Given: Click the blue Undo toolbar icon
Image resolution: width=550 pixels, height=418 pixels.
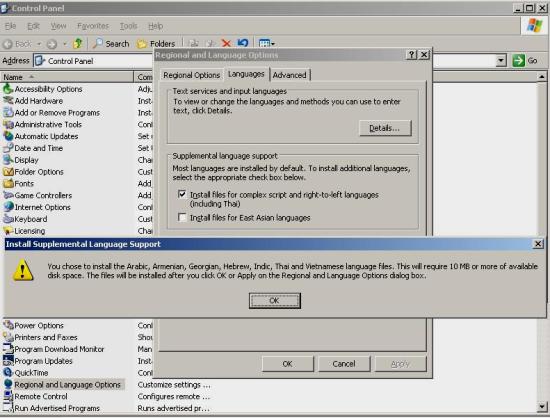Looking at the screenshot, I should 243,43.
